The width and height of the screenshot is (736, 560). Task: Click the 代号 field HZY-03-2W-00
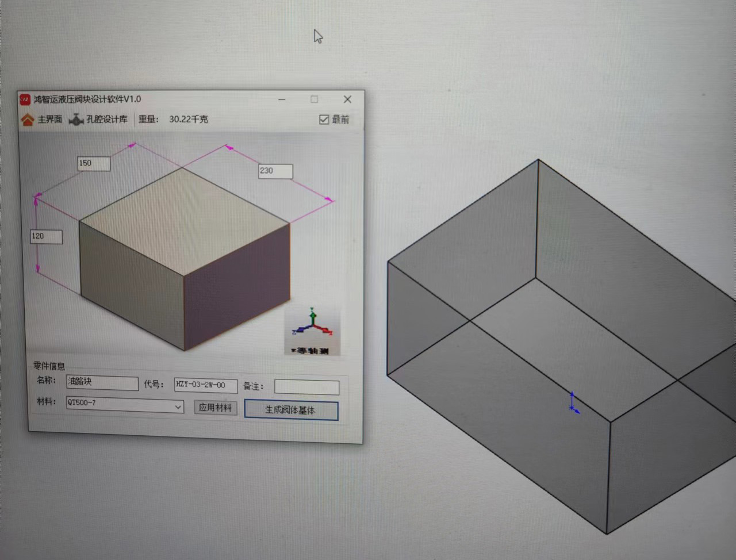coord(206,385)
